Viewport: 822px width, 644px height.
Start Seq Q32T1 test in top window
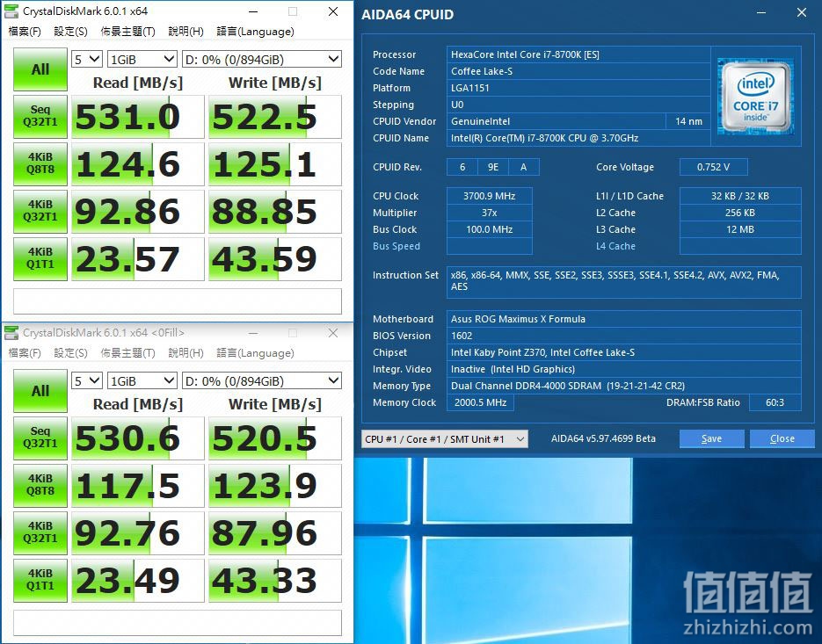click(40, 116)
